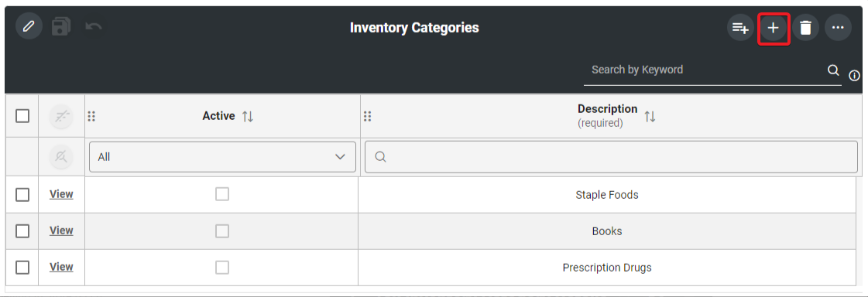868x297 pixels.
Task: Toggle the select-all header checkbox
Action: click(22, 116)
